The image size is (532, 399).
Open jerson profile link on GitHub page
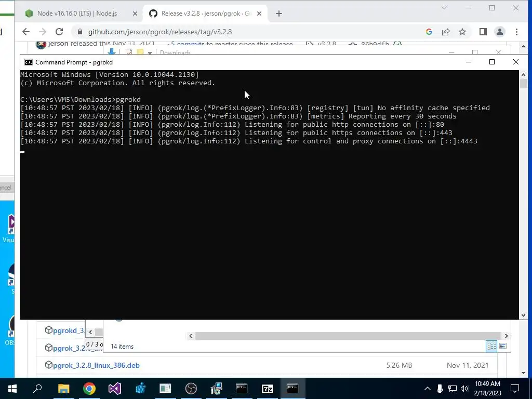pyautogui.click(x=58, y=44)
